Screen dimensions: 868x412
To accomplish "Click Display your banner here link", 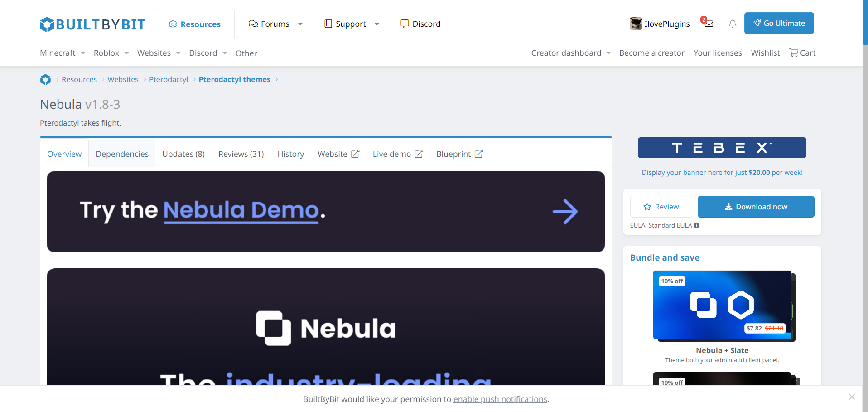I will tap(722, 173).
